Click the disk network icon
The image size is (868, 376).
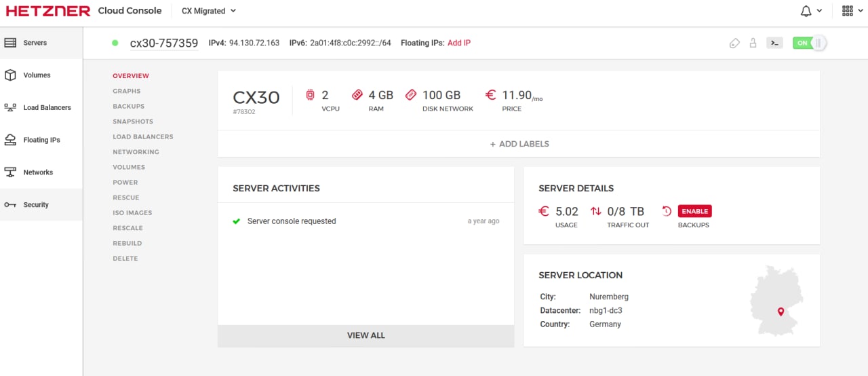point(410,95)
